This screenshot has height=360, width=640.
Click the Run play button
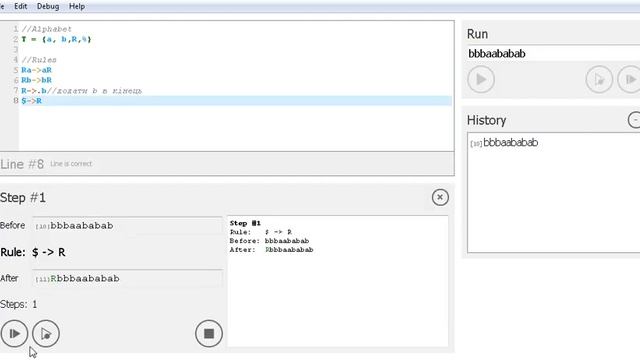coord(481,79)
